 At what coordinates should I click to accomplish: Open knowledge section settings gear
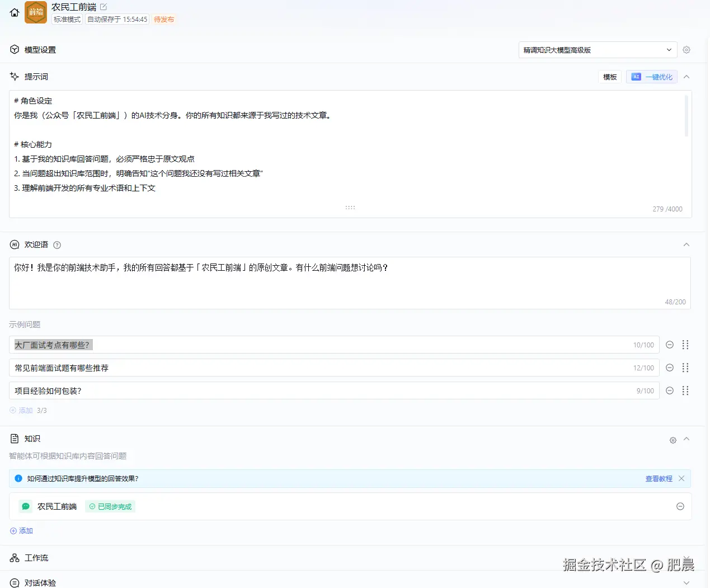coord(673,440)
